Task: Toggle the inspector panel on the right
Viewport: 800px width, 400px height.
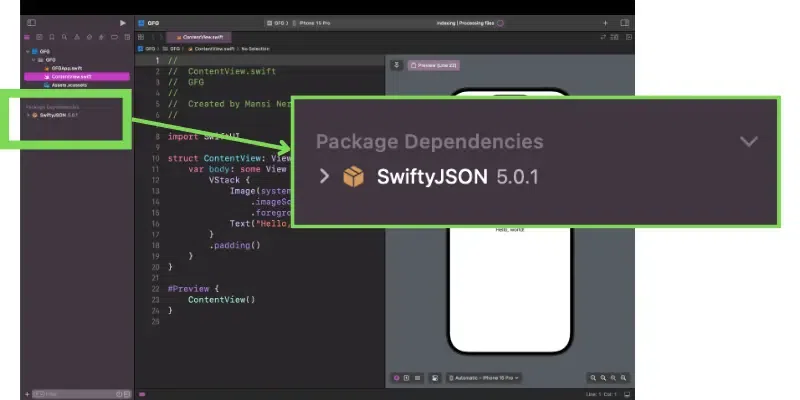Action: (624, 23)
